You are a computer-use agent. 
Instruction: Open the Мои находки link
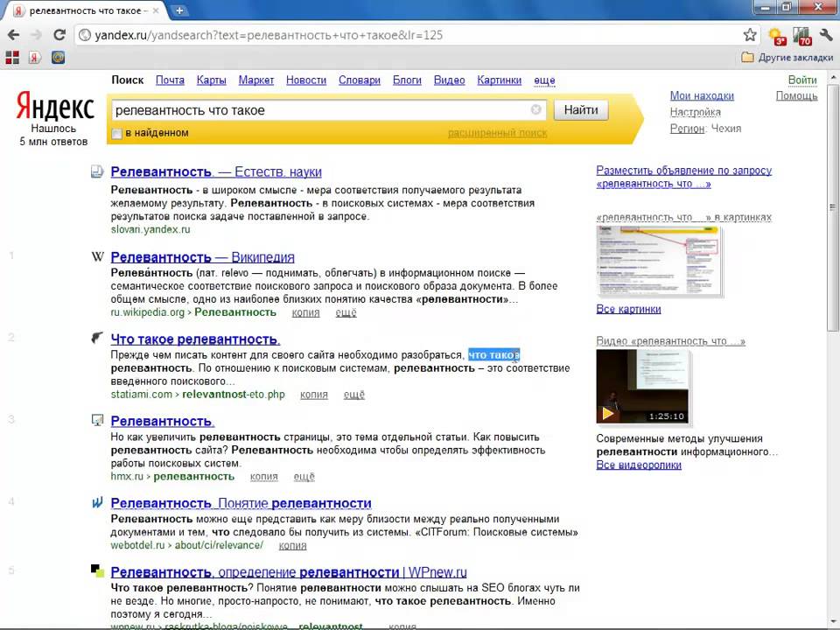pyautogui.click(x=702, y=96)
